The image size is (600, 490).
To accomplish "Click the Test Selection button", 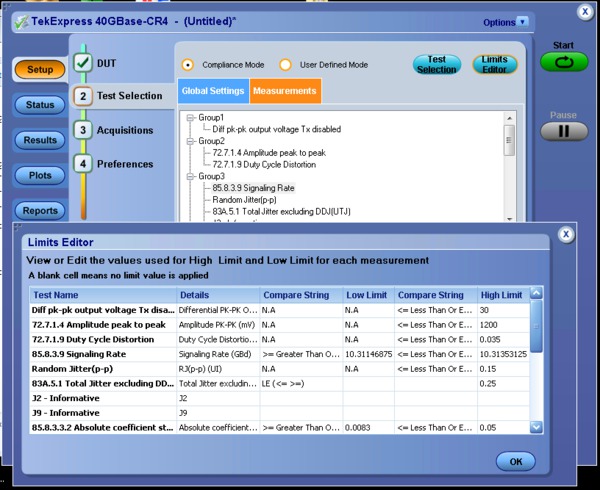I will coord(436,64).
